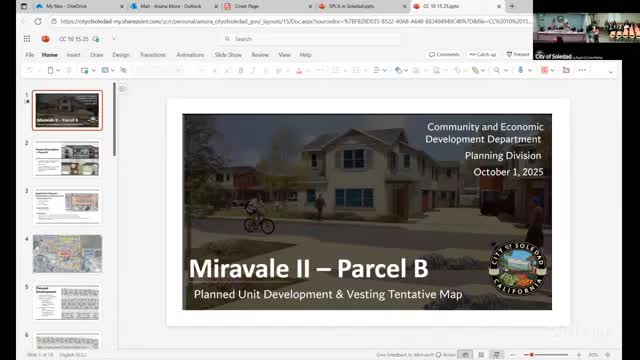
Task: Select slide 5 thumbnail
Action: tap(67, 302)
